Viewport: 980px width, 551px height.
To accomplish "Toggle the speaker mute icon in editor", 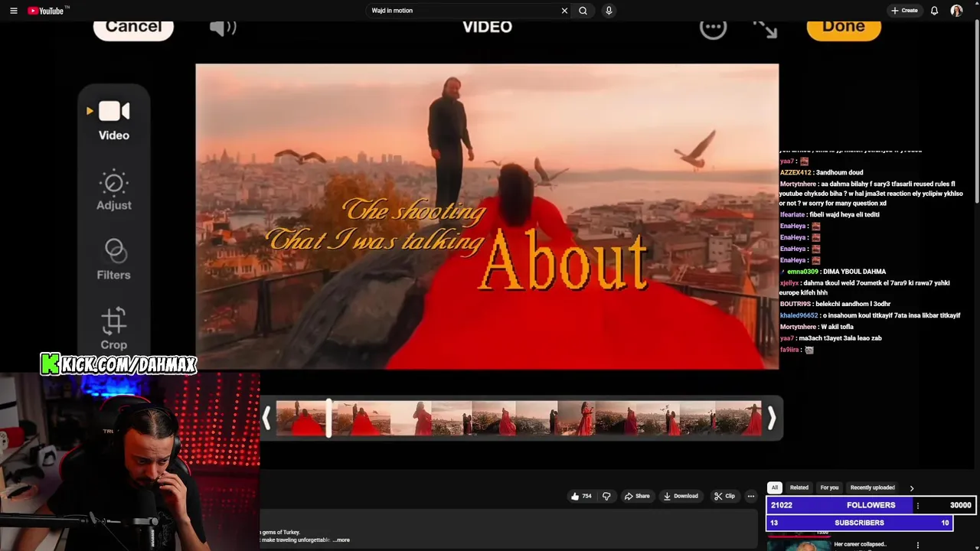I will [x=223, y=28].
